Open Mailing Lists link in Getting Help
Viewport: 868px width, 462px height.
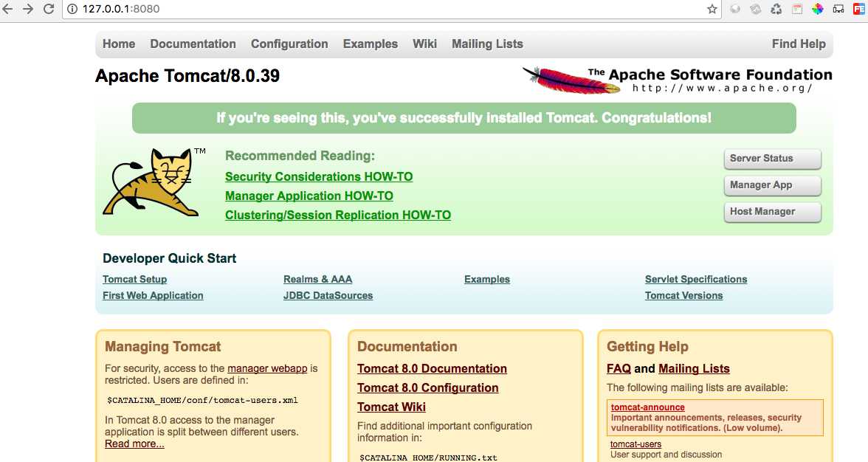694,368
